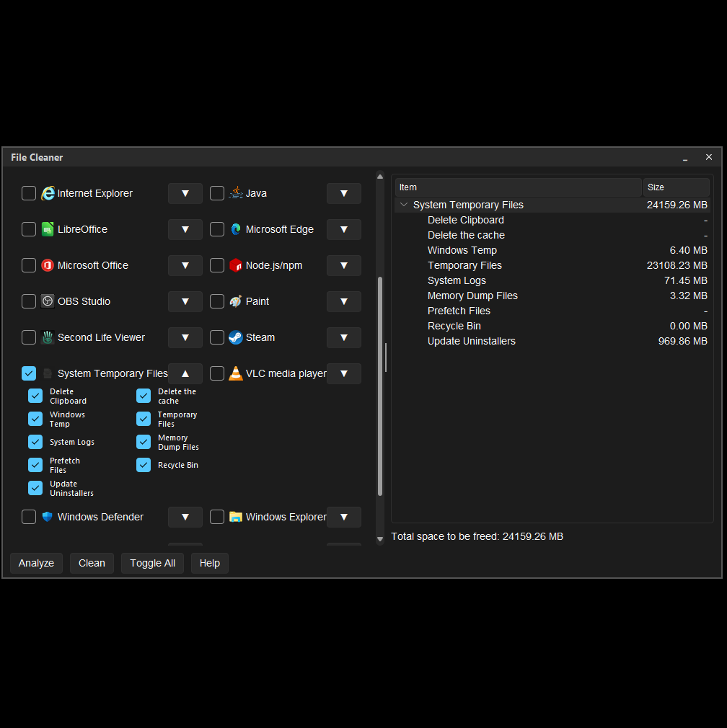Expand OBS Studio options arrow

(x=185, y=301)
